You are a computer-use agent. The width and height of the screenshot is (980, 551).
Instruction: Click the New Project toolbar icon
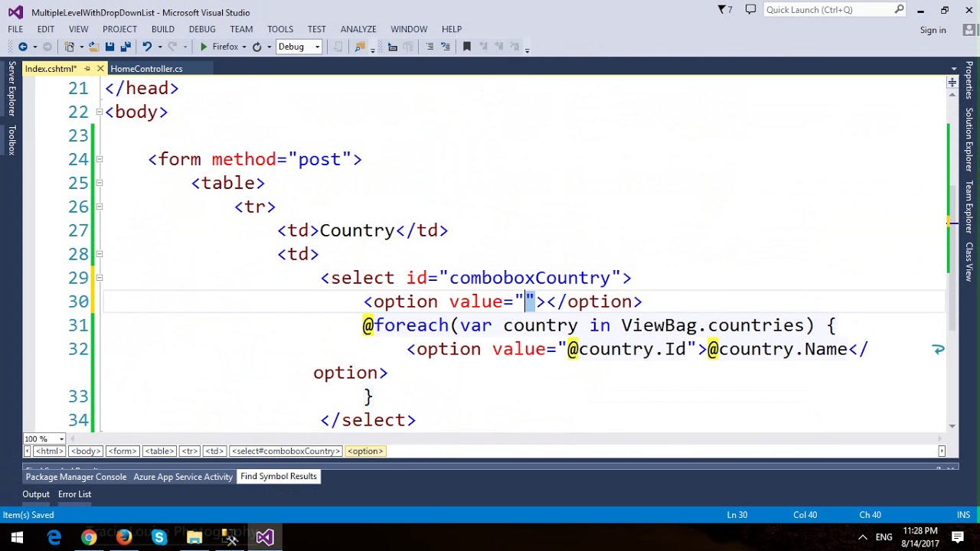70,47
